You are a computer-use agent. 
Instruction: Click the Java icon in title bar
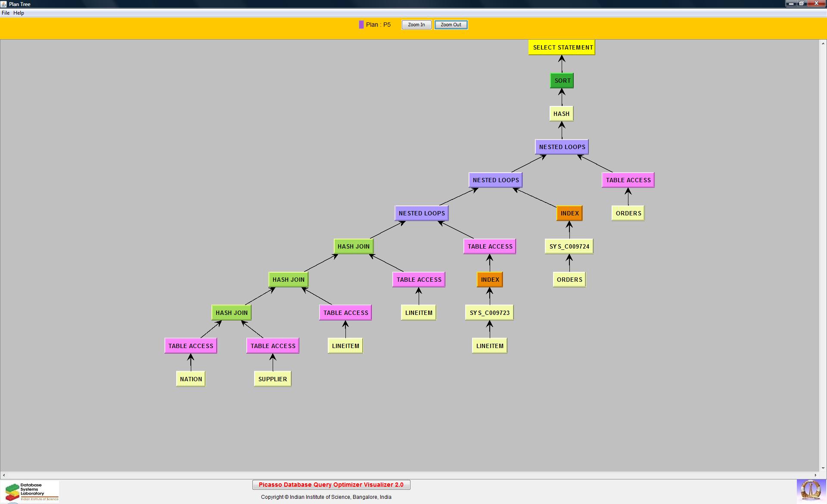[4, 4]
